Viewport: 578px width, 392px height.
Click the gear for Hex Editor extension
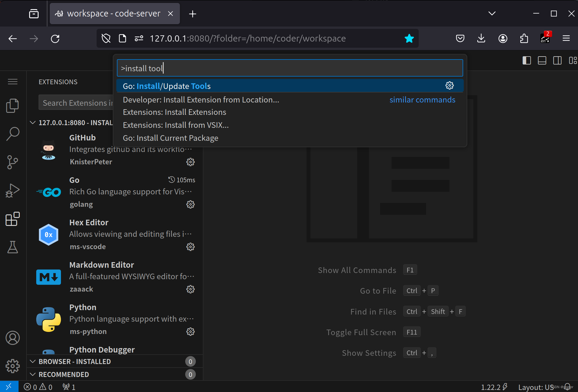pos(191,247)
